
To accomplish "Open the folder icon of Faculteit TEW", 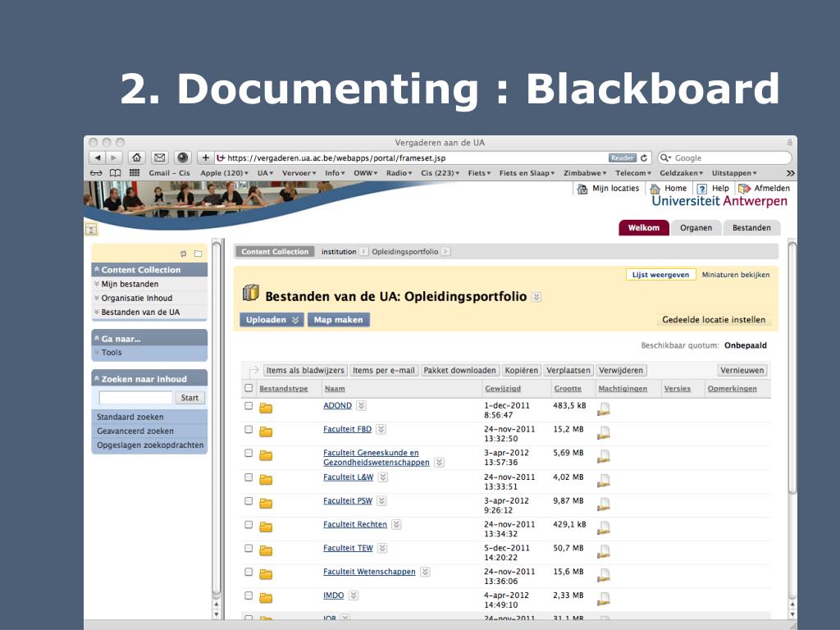I will 266,550.
